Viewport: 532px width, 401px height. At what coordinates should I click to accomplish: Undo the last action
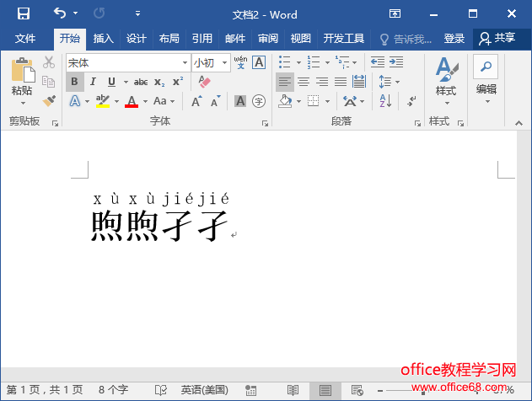pos(60,13)
